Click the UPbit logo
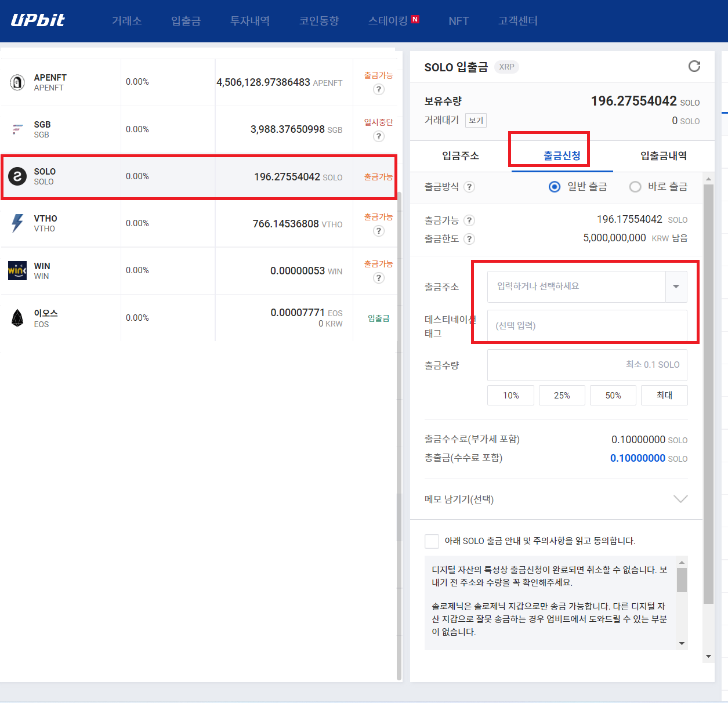The image size is (728, 703). 38,20
